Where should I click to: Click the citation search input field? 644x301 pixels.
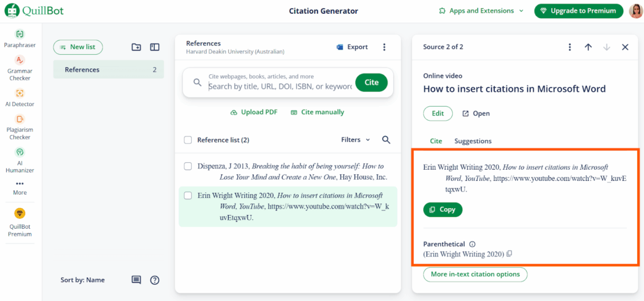pos(280,86)
